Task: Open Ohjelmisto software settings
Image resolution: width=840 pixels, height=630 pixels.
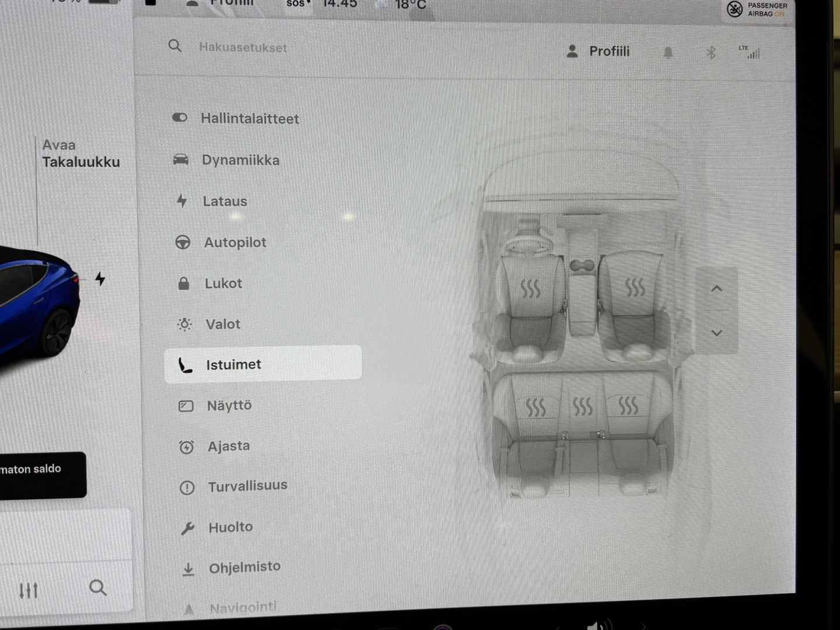Action: pos(244,566)
